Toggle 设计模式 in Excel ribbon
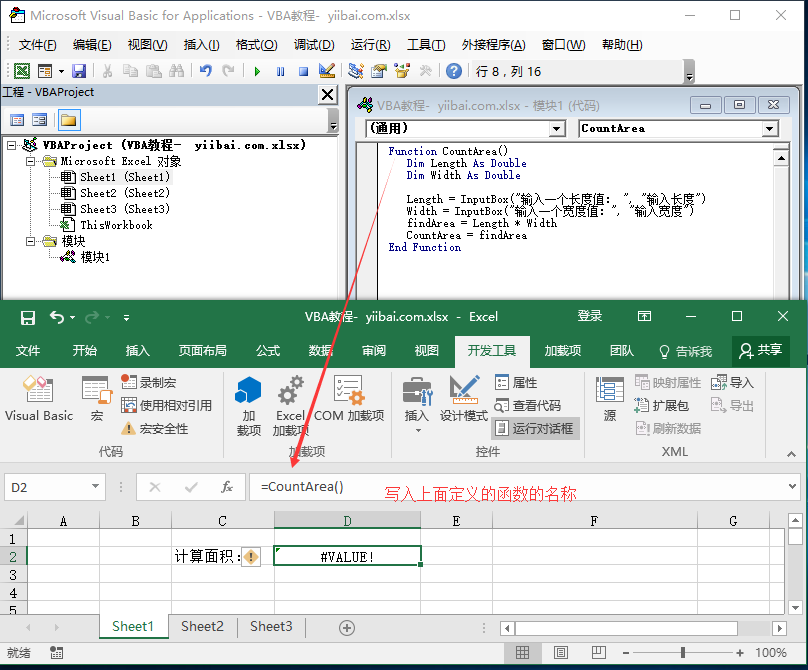 (x=464, y=398)
